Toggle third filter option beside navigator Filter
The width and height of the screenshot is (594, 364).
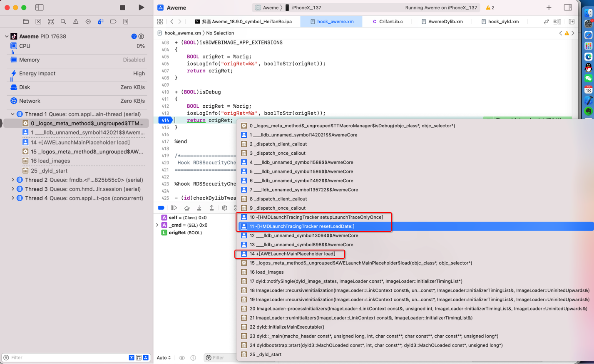[146, 358]
